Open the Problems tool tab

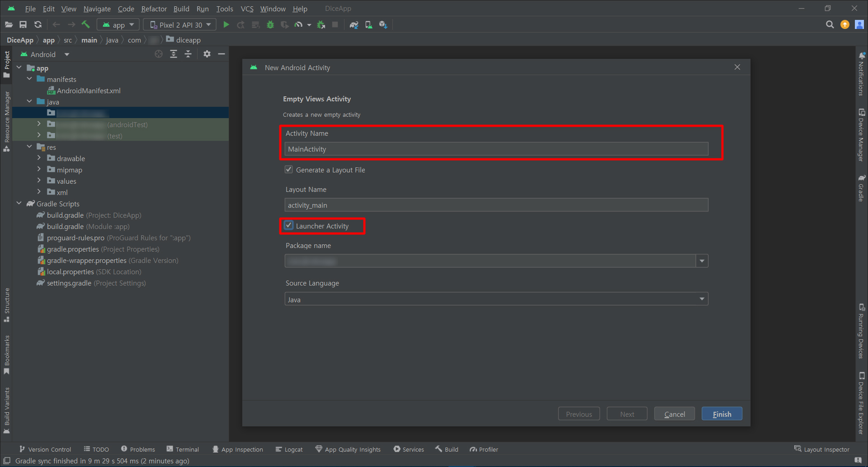tap(138, 449)
